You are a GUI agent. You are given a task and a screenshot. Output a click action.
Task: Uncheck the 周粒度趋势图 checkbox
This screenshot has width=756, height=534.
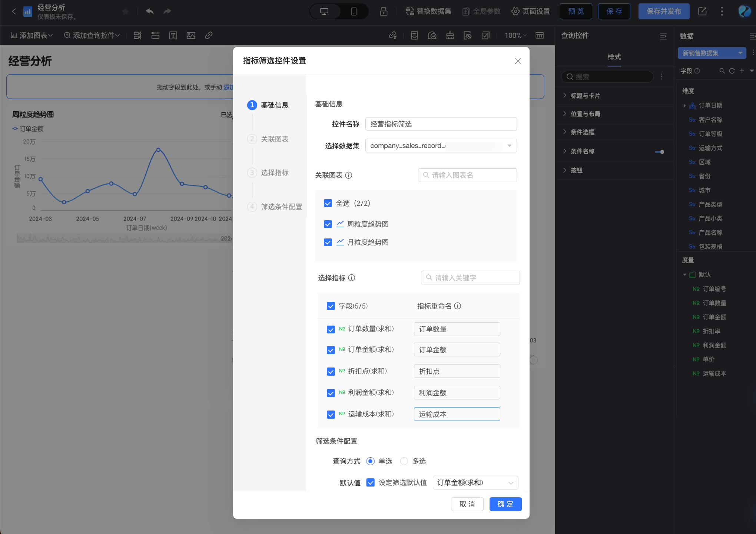(x=328, y=224)
